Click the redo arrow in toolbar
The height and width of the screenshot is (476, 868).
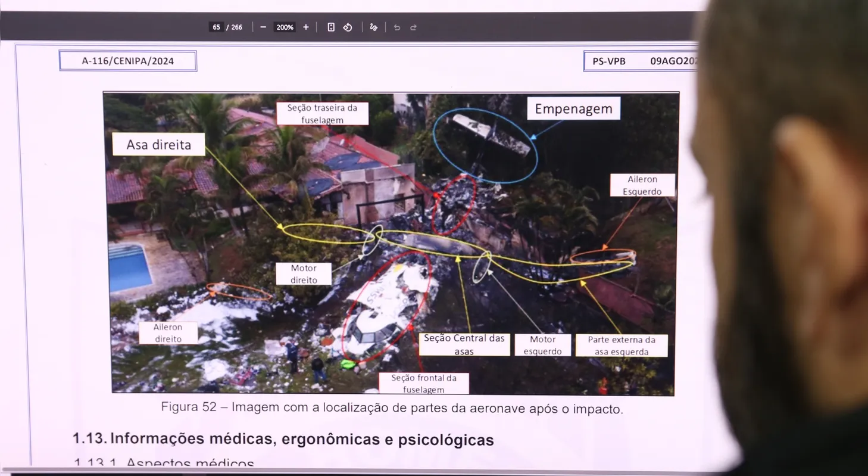[413, 27]
